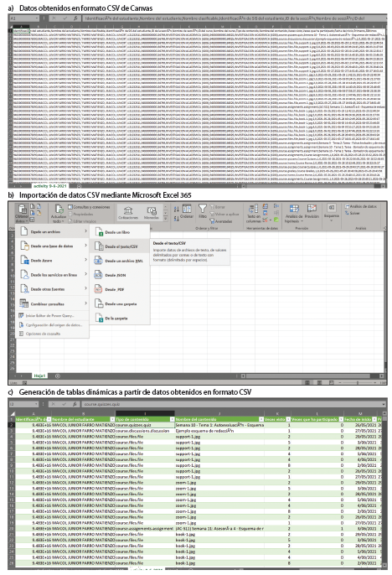The width and height of the screenshot is (392, 575).
Task: Expand Desde otras fuentes submenu
Action: pos(54,289)
